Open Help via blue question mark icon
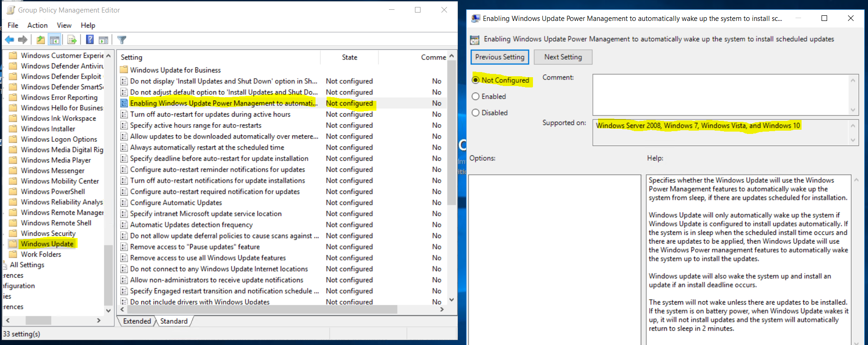 point(90,40)
